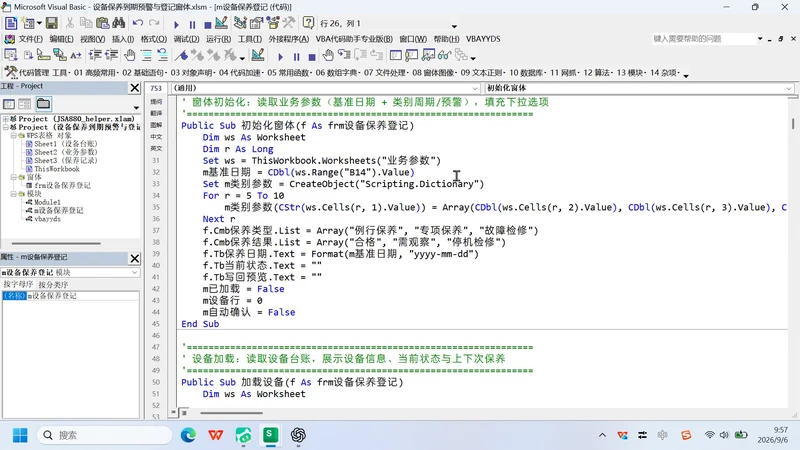Toggle Full Module View at bottom of code window
The width and height of the screenshot is (800, 450).
(x=184, y=412)
